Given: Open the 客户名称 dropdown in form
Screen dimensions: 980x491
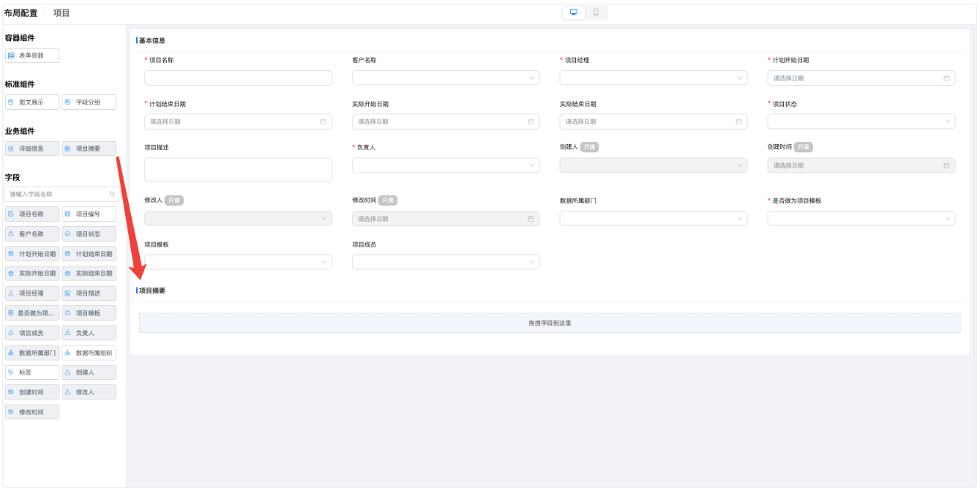Looking at the screenshot, I should coord(446,78).
